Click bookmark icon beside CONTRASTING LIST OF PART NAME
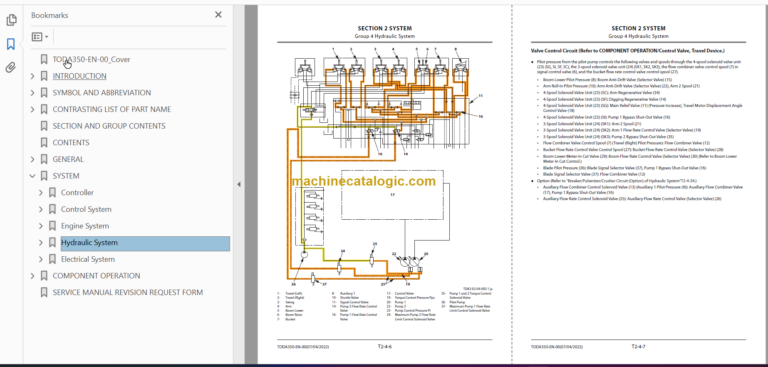Viewport: 768px width, 367px height. 44,109
